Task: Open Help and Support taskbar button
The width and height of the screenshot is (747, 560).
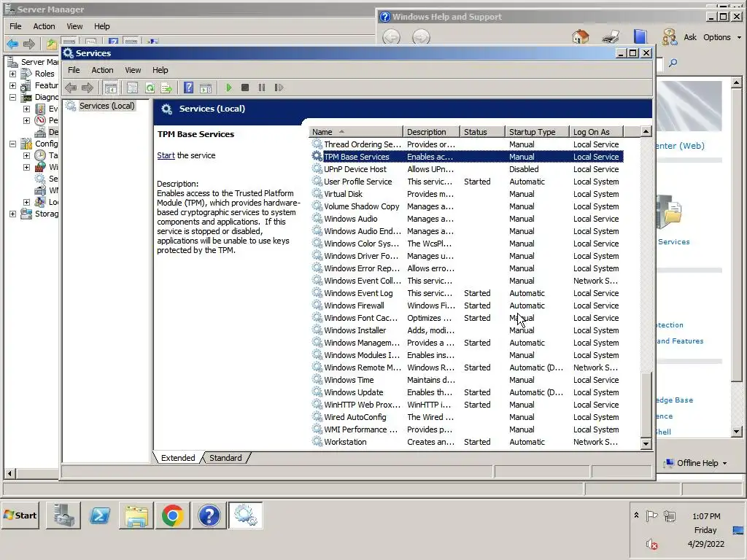Action: (x=209, y=516)
